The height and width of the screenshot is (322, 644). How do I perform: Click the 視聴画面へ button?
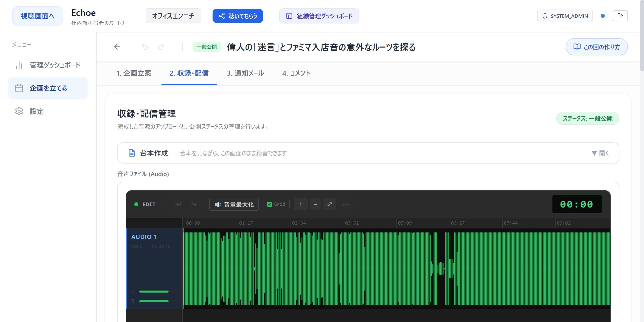click(37, 16)
